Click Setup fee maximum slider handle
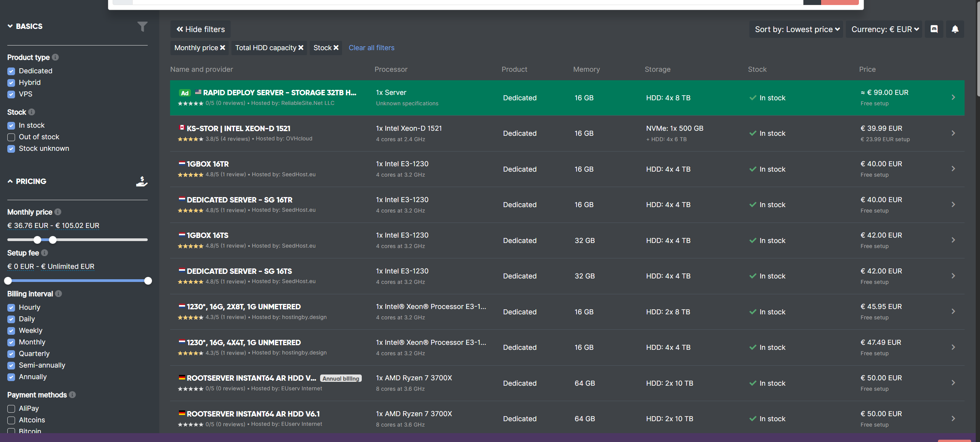 [148, 281]
